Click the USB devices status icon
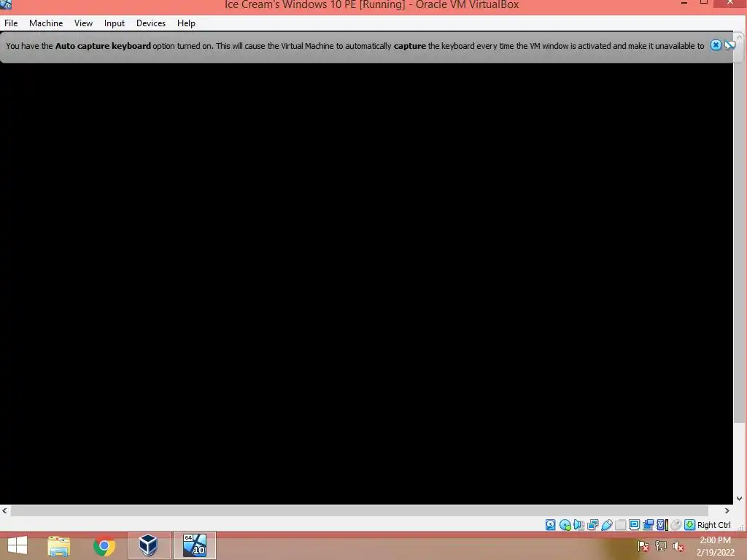This screenshot has height=560, width=747. click(606, 525)
